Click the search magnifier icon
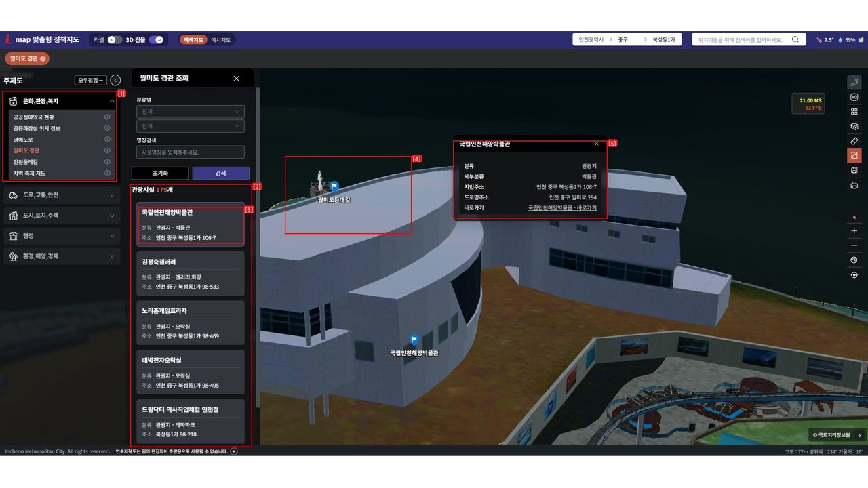This screenshot has width=868, height=488. pyautogui.click(x=795, y=39)
